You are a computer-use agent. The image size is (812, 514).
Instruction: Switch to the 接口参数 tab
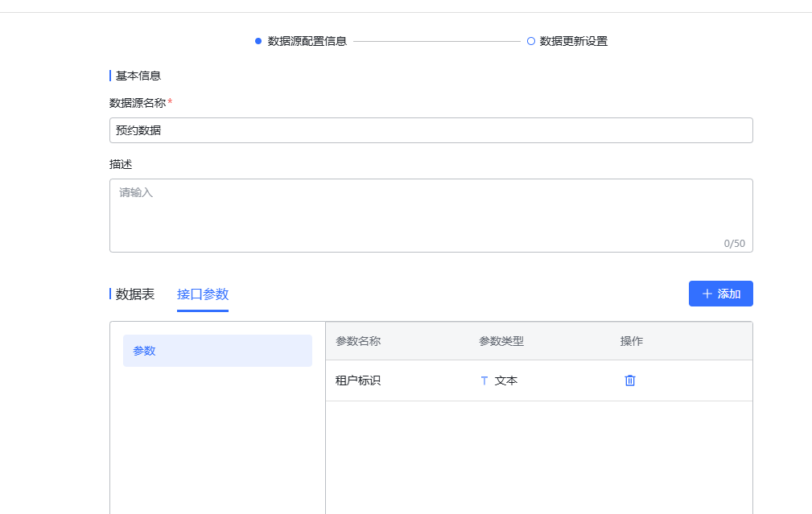pyautogui.click(x=203, y=294)
